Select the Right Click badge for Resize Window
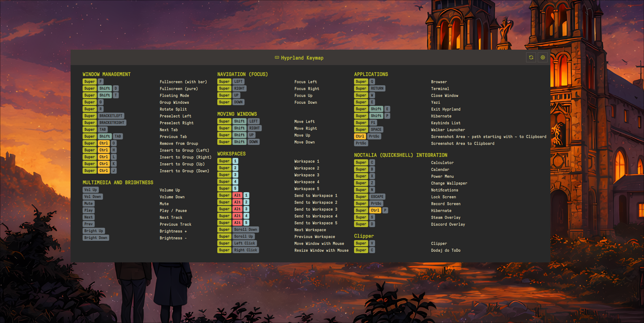Viewport: 644px width, 323px height. [x=246, y=250]
